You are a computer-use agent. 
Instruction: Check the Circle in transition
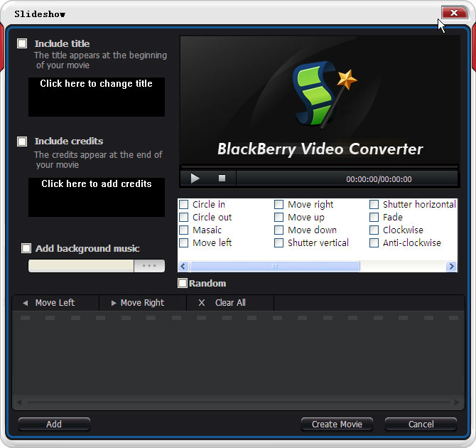tap(184, 204)
